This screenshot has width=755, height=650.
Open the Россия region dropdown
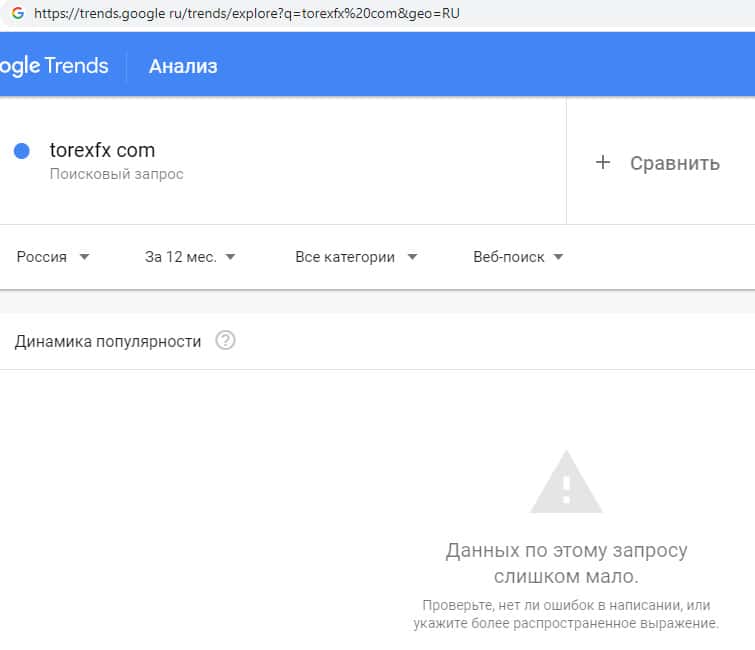click(53, 257)
